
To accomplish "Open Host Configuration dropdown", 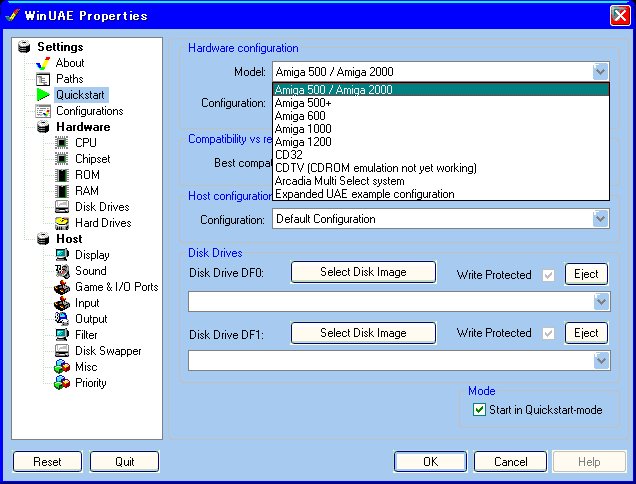I will point(600,219).
